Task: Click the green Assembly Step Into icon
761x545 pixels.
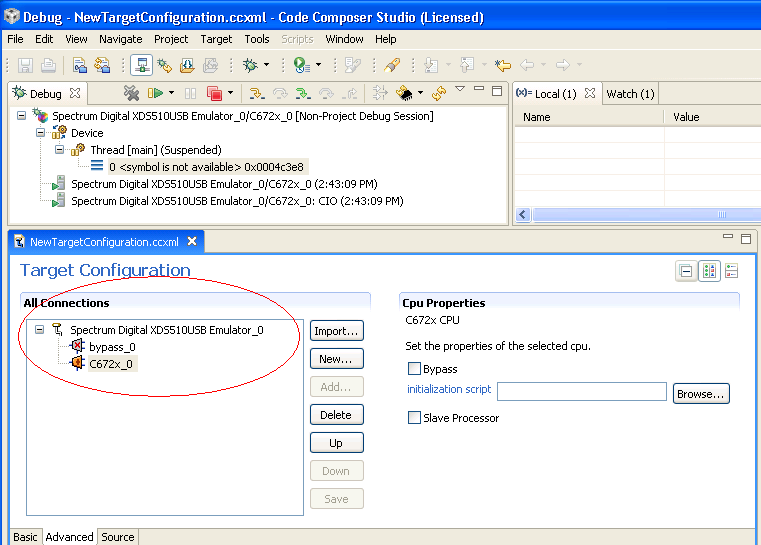Action: pos(303,93)
